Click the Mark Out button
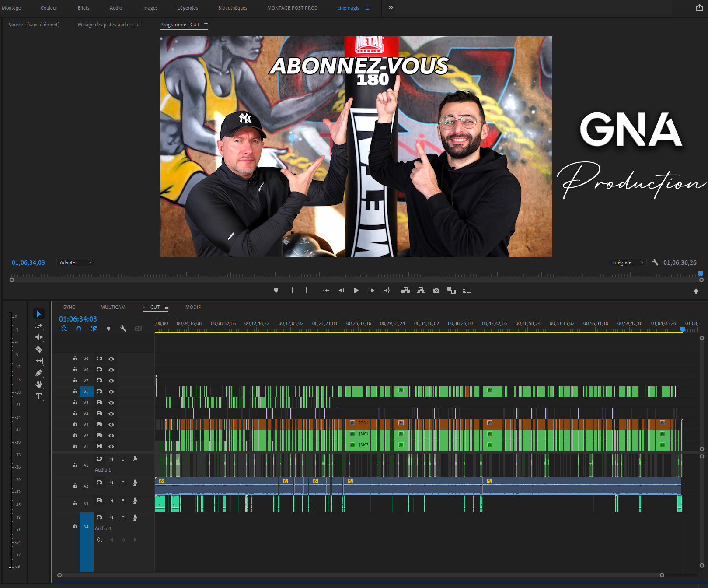708x588 pixels. [x=306, y=290]
